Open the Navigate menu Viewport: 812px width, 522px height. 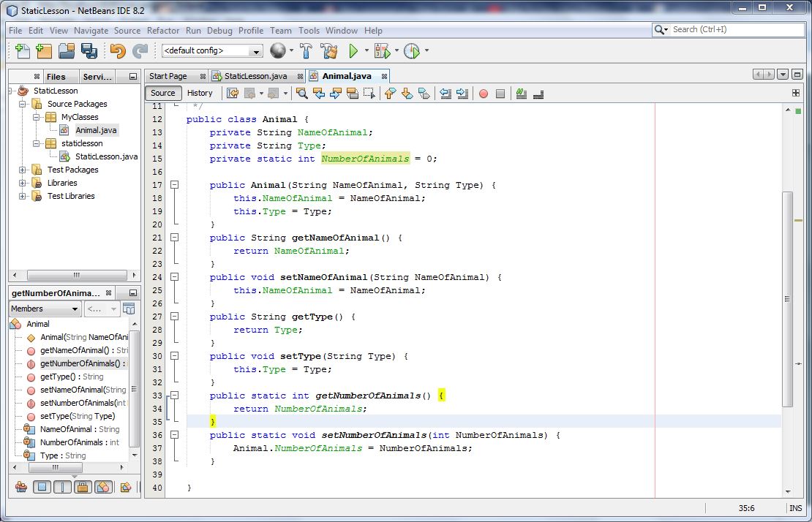[91, 31]
